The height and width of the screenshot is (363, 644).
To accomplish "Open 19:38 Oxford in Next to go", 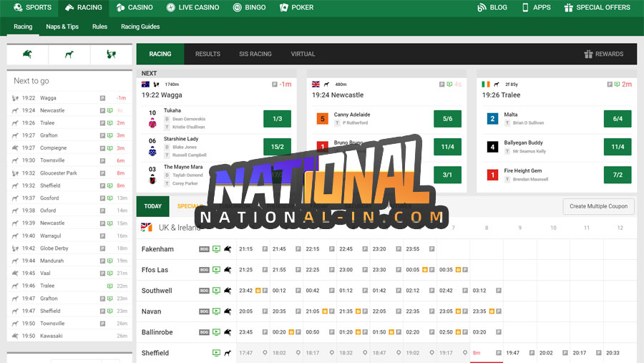I will (x=69, y=210).
